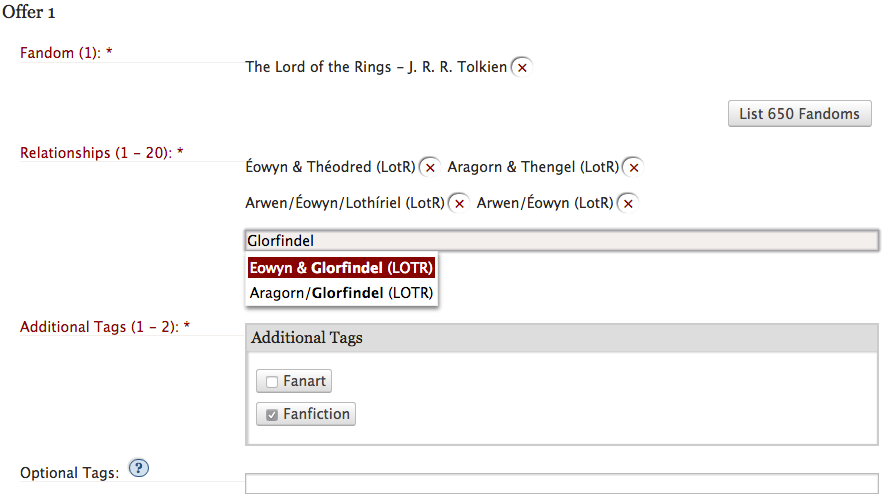Click the Optional Tags text field
The image size is (884, 499).
click(562, 484)
